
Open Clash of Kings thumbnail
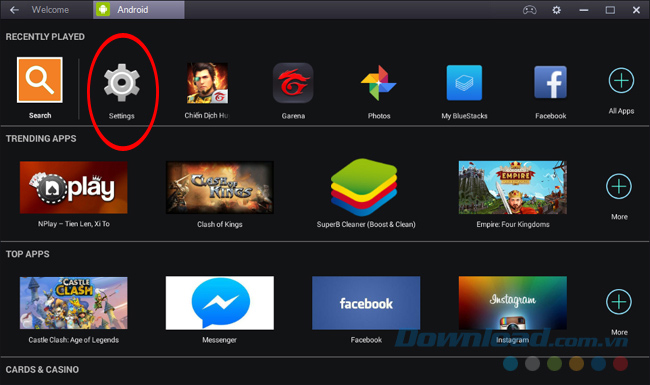(220, 187)
